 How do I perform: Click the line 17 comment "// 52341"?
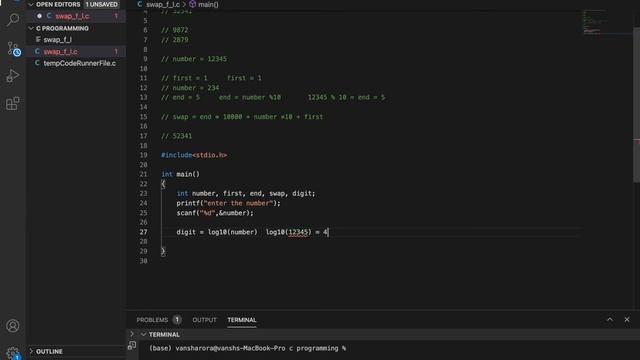coord(176,136)
